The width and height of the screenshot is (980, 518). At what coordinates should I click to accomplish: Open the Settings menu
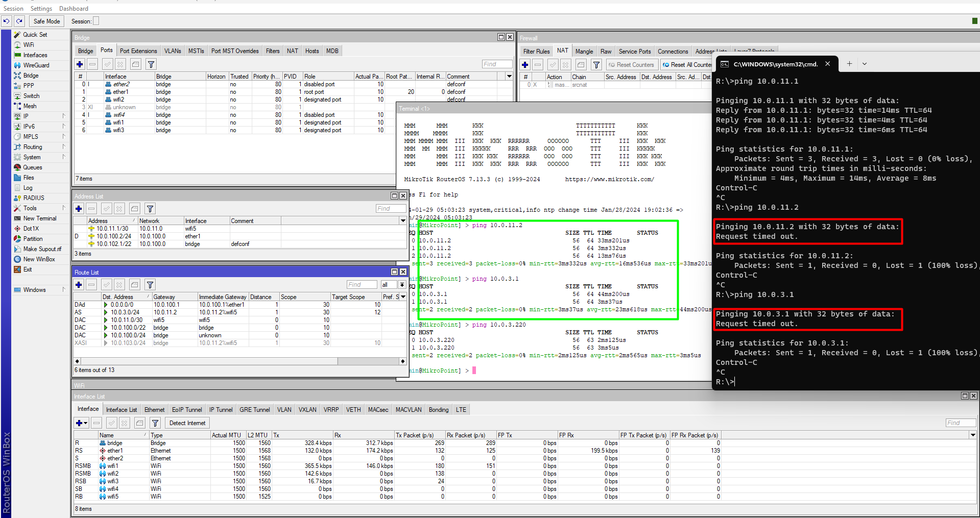41,9
